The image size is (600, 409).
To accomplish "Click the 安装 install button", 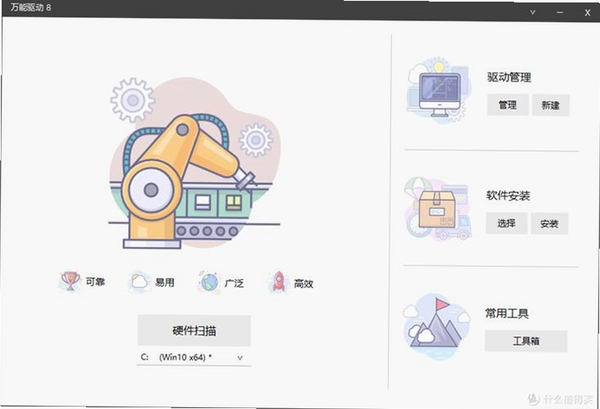I will [x=549, y=223].
